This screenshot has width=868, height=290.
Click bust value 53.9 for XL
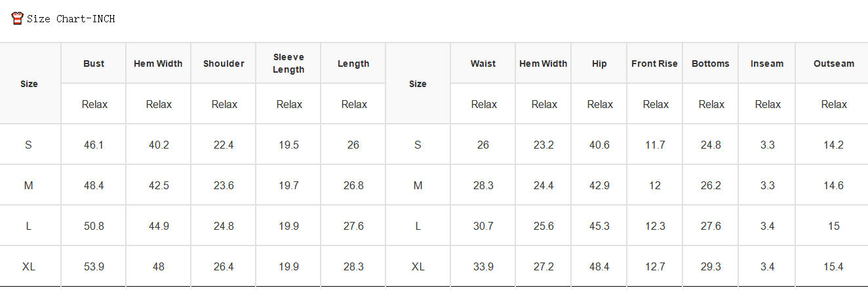tap(94, 266)
